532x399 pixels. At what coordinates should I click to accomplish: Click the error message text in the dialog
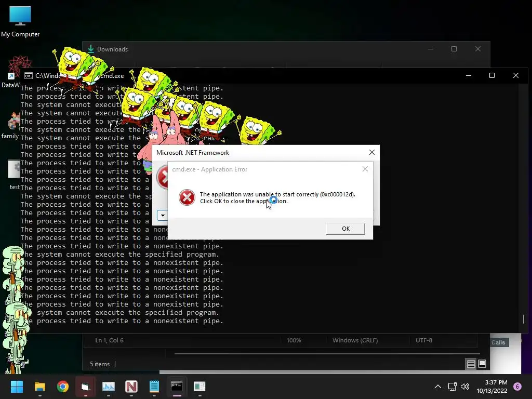[277, 197]
